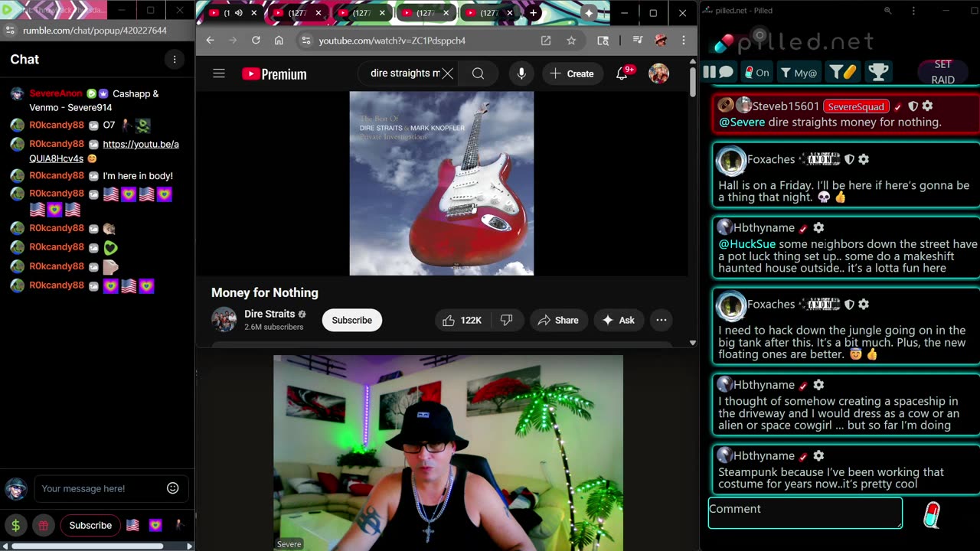Toggle the My@ mentions filter
Viewport: 980px width, 551px height.
click(x=799, y=73)
